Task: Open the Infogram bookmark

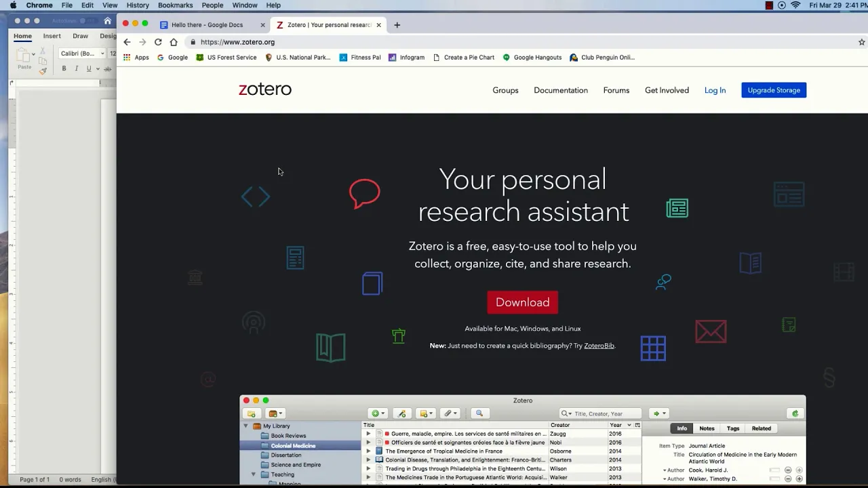Action: click(406, 58)
